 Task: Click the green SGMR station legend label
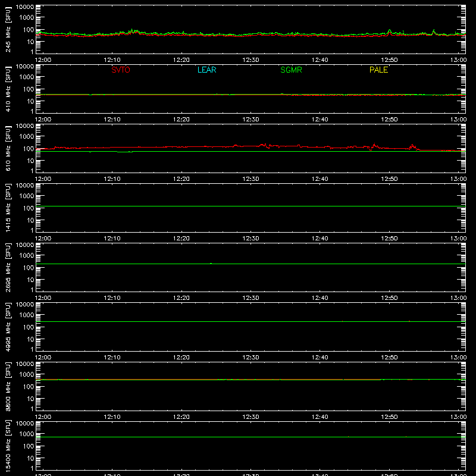(291, 70)
